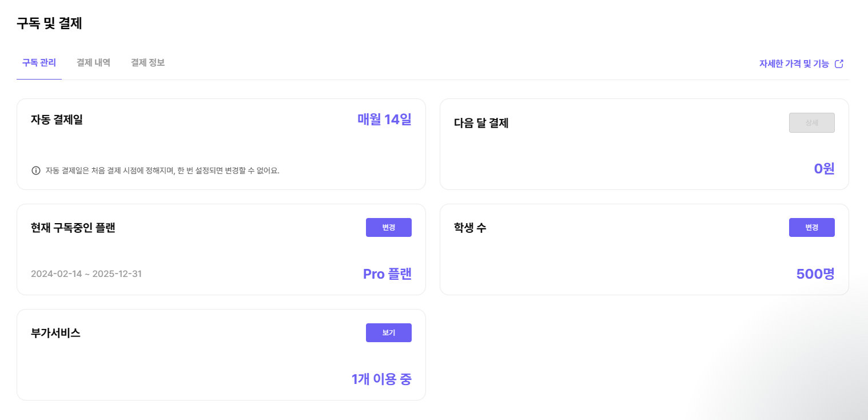Click the 2024-02-14 ~ 2025-12-31 subscription period
This screenshot has height=420, width=868.
(86, 274)
